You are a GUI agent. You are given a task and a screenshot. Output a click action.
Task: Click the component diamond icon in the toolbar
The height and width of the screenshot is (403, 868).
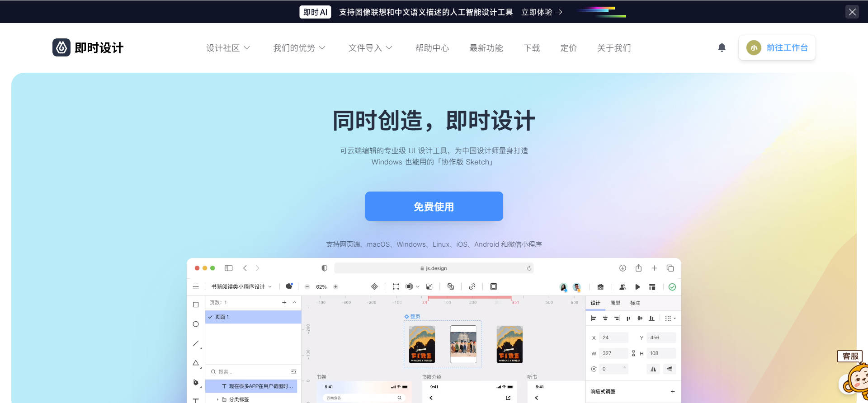[374, 286]
